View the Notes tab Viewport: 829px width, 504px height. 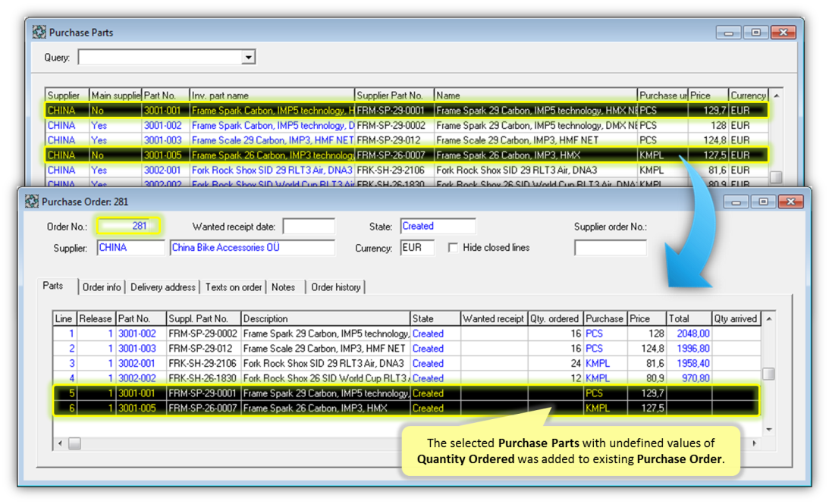[x=284, y=286]
